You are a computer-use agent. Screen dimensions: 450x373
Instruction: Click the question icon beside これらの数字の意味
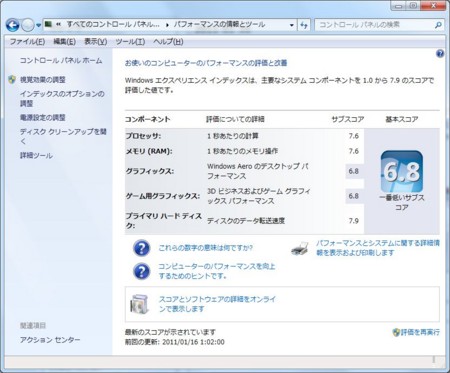click(x=141, y=248)
